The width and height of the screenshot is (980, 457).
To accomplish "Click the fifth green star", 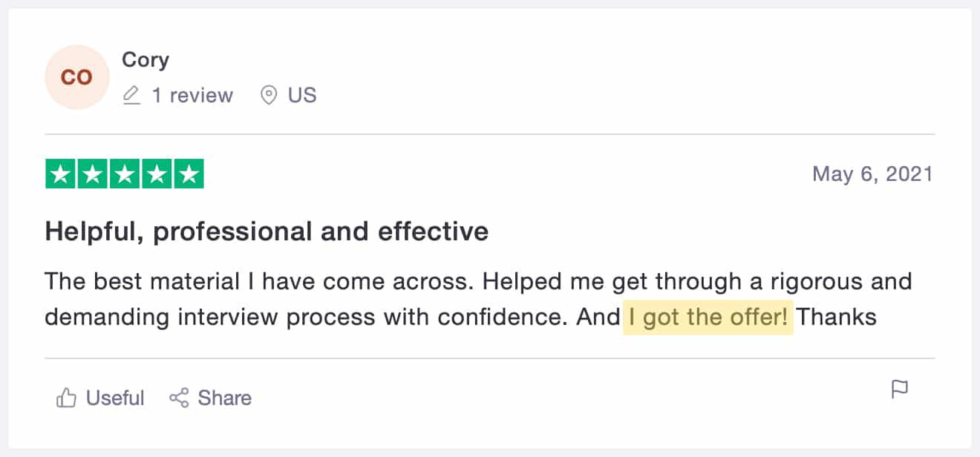I will point(189,174).
